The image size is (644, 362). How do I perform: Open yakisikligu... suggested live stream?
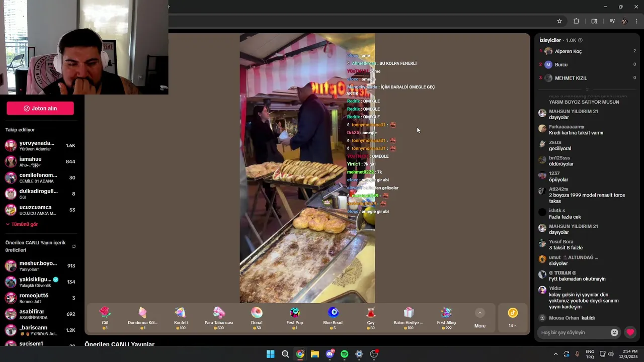(x=40, y=282)
